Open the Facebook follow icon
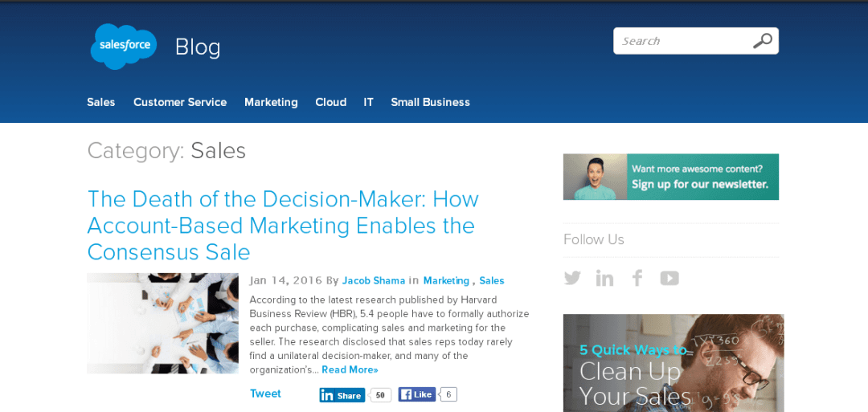This screenshot has height=412, width=868. click(x=637, y=278)
